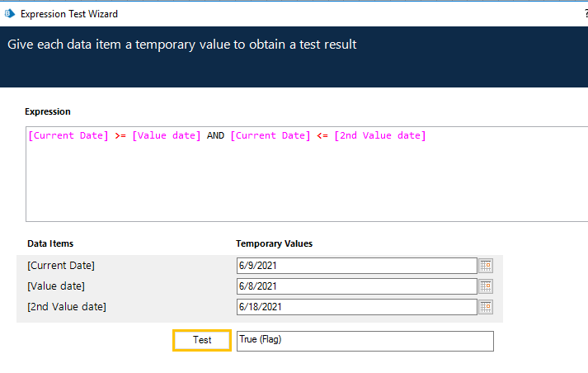Open calendar picker for Current Date
This screenshot has height=373, width=588.
[487, 266]
